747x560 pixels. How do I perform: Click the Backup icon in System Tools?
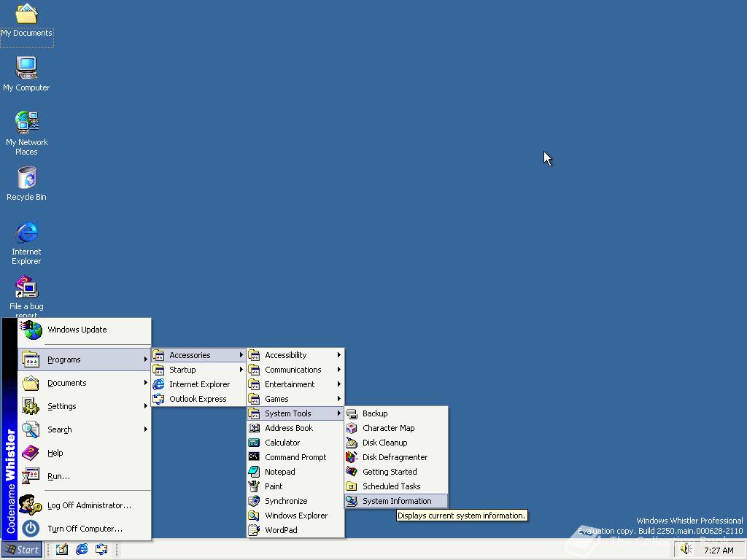[x=352, y=414]
